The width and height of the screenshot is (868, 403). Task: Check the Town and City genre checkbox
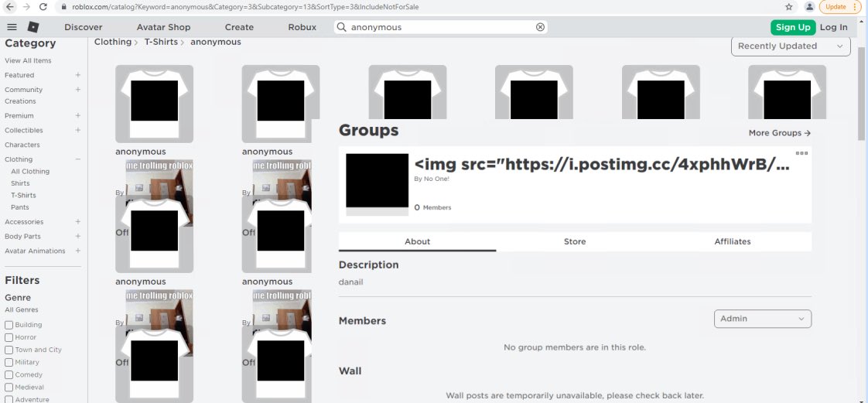[x=9, y=350]
